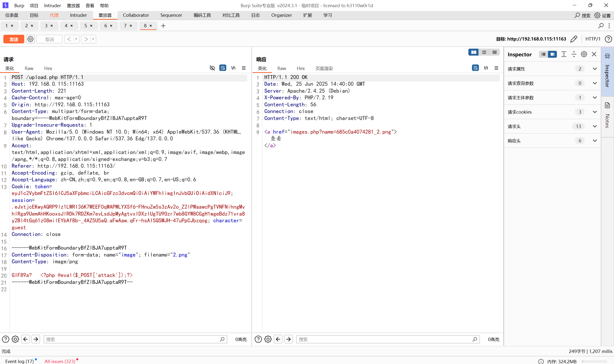Screen dimensions: 614x364
Task: Click the orange 发送 send button
Action: pyautogui.click(x=13, y=39)
